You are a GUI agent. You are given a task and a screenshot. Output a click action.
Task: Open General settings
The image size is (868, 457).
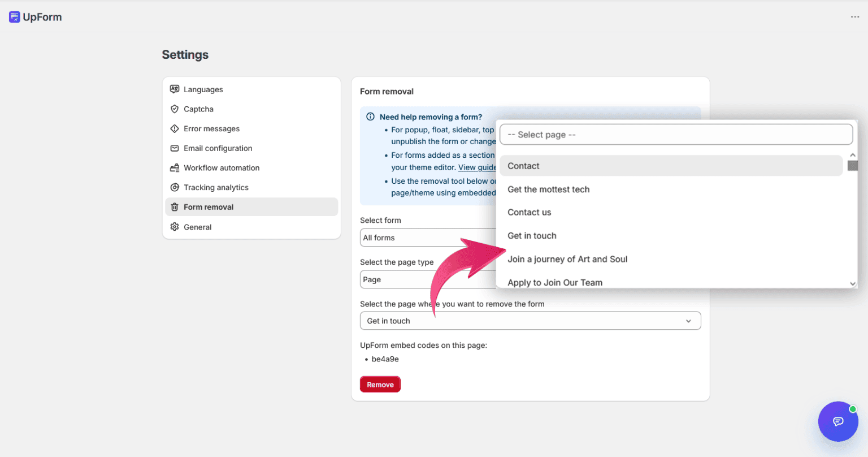click(x=251, y=227)
